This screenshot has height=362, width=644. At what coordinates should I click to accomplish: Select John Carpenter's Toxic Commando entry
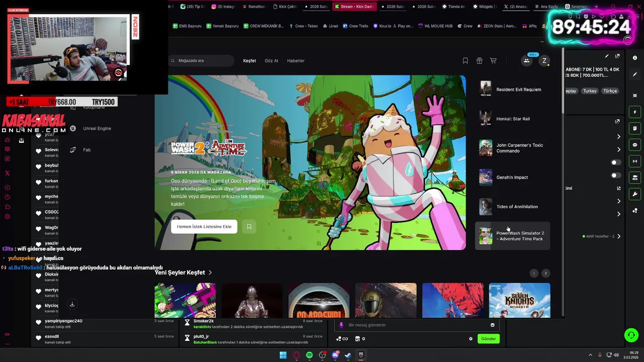pos(513,148)
